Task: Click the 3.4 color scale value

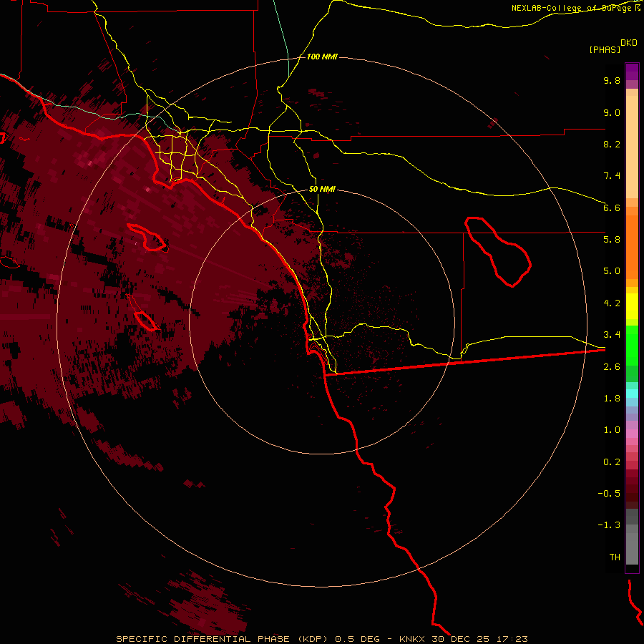Action: [x=612, y=335]
